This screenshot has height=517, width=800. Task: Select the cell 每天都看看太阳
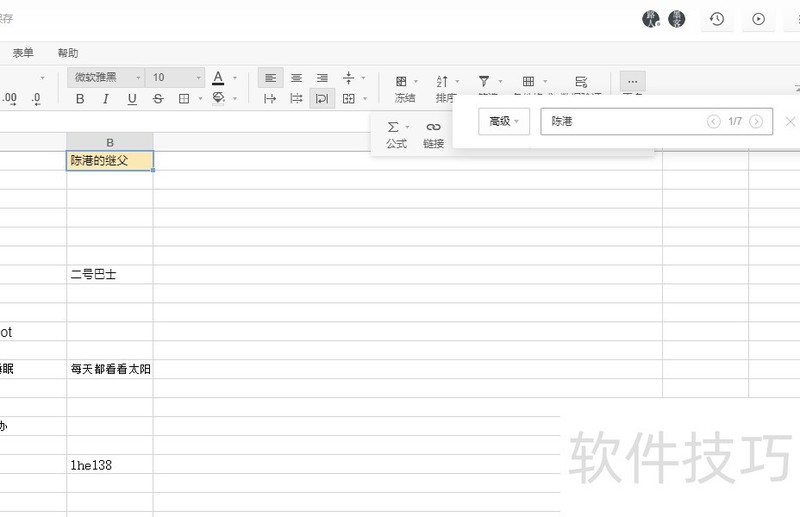[x=110, y=370]
